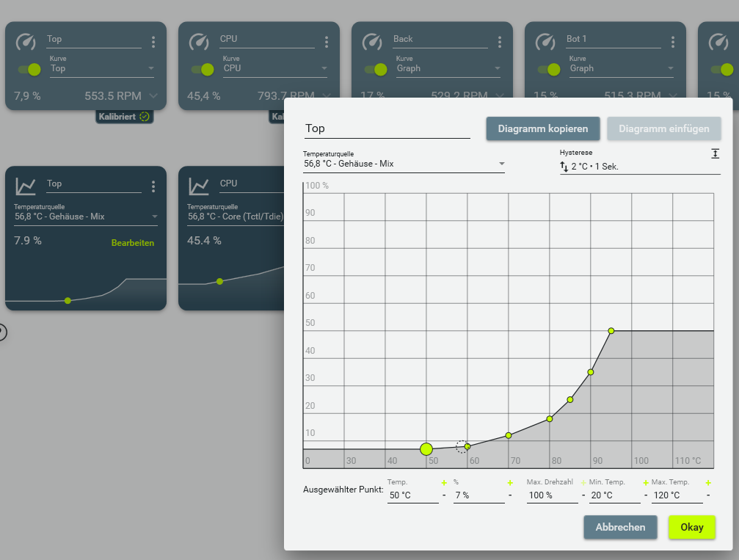Decrease Min. Temp. with minus
This screenshot has height=560, width=739.
coord(646,495)
